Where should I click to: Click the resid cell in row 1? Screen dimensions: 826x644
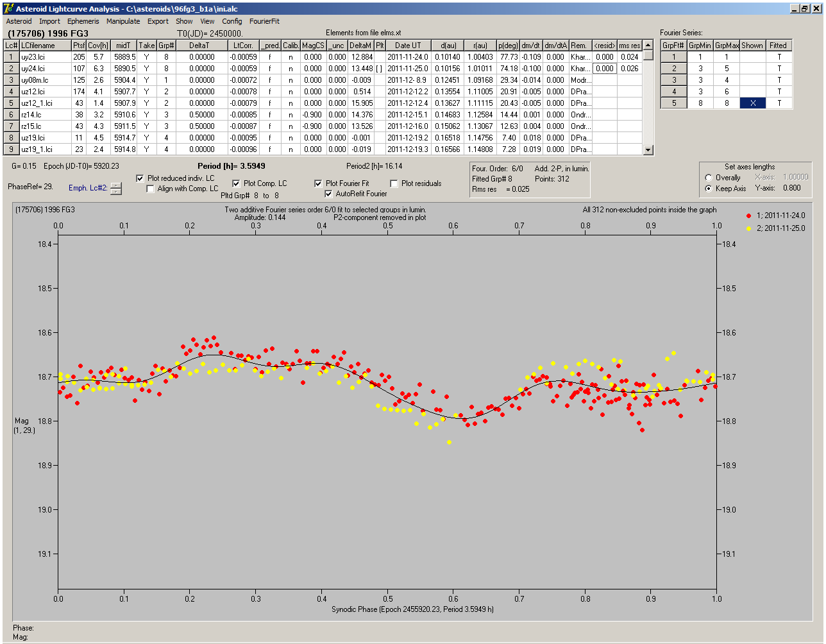(x=605, y=57)
